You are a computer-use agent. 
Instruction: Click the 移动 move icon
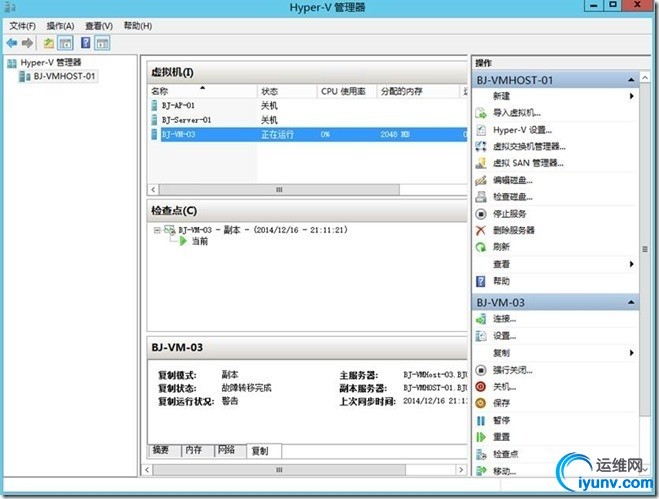coord(481,471)
